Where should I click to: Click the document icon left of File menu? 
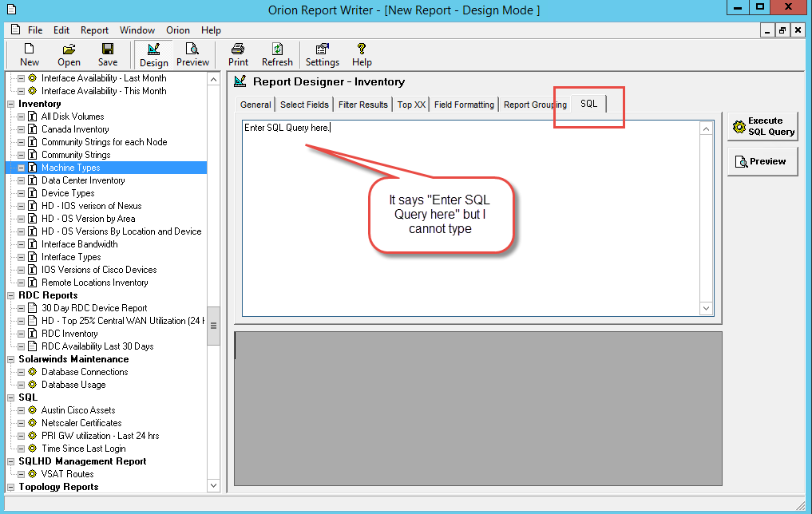(x=15, y=30)
